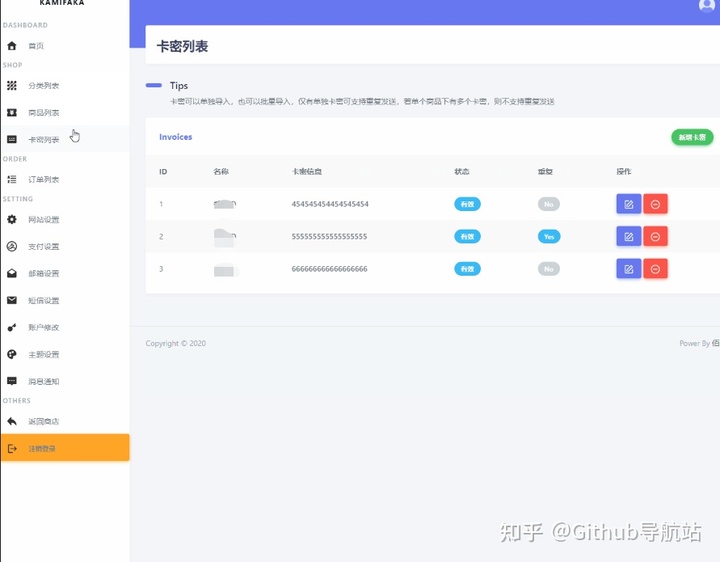Image resolution: width=720 pixels, height=562 pixels.
Task: Click the payment circle icon in sidebar
Action: click(x=12, y=247)
